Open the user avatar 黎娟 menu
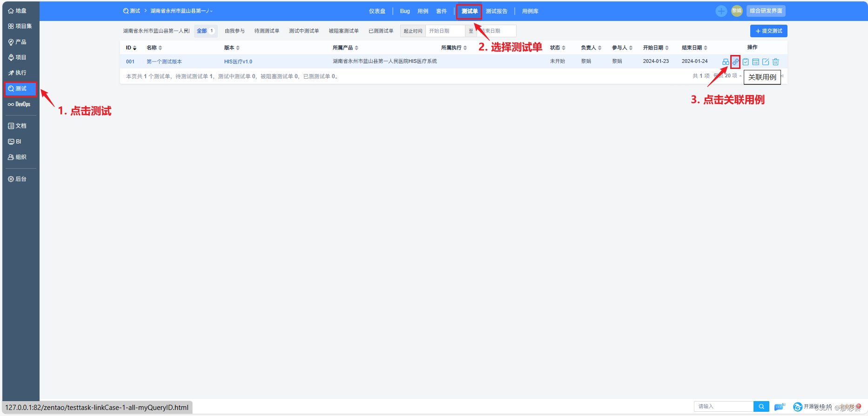The width and height of the screenshot is (868, 416). pos(737,11)
